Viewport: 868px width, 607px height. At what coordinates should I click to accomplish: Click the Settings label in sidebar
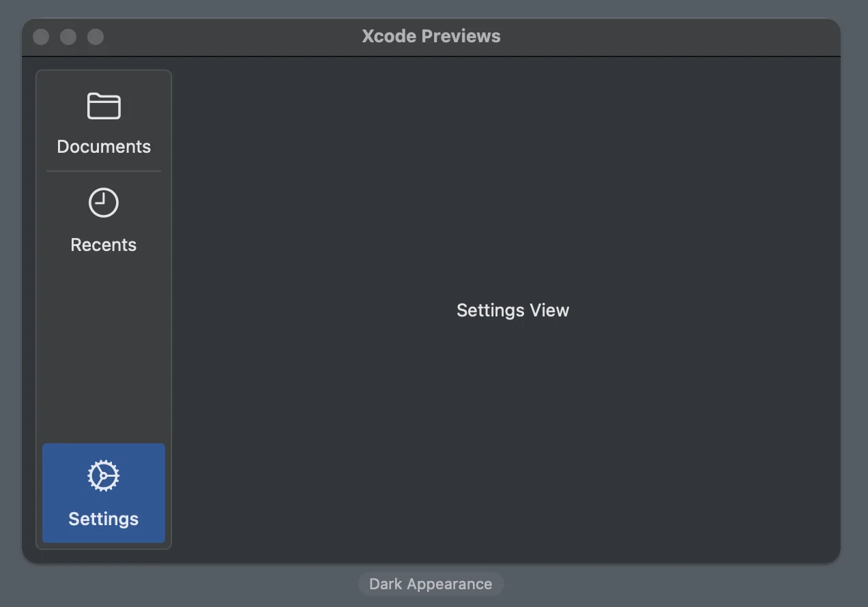coord(104,519)
